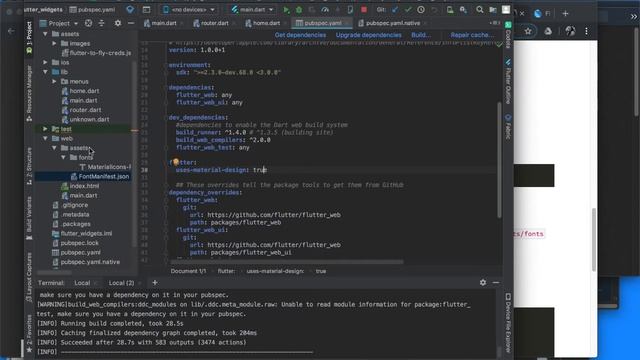Click the 'flutter:' breadcrumb below the editor

coord(226,271)
